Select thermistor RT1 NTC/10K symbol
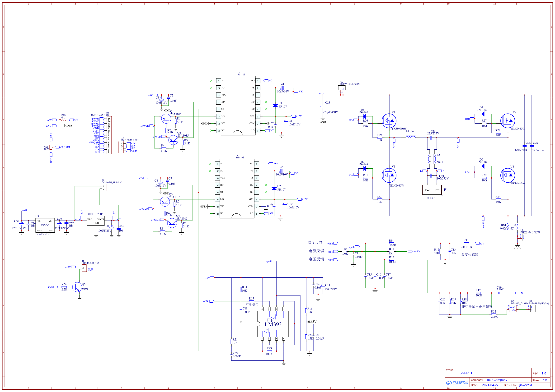Screen dimensions: 555x392 466,243
